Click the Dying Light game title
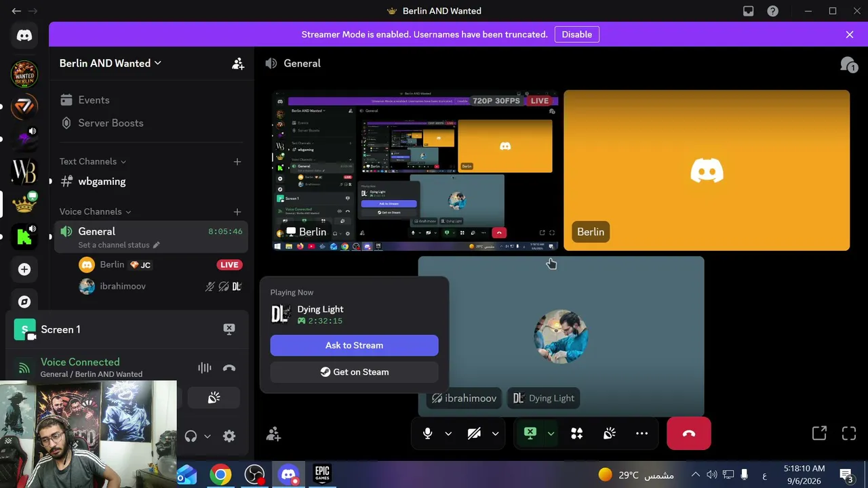868x488 pixels. click(320, 309)
